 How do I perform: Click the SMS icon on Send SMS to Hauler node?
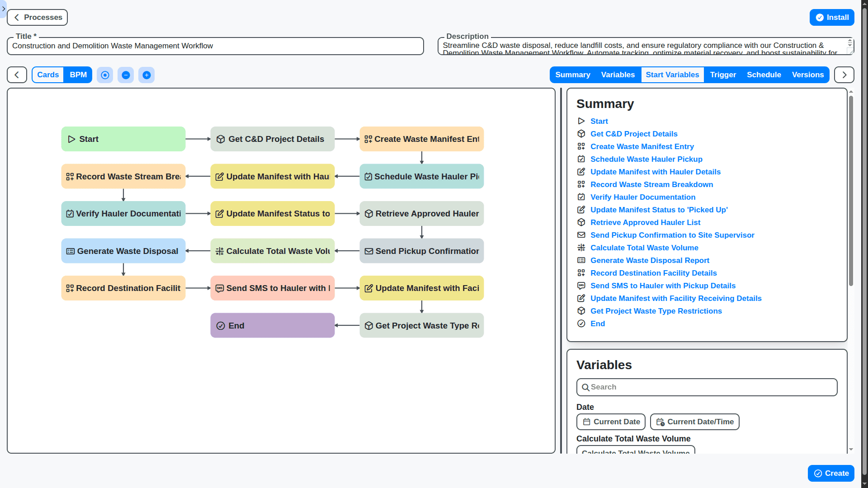pyautogui.click(x=220, y=288)
